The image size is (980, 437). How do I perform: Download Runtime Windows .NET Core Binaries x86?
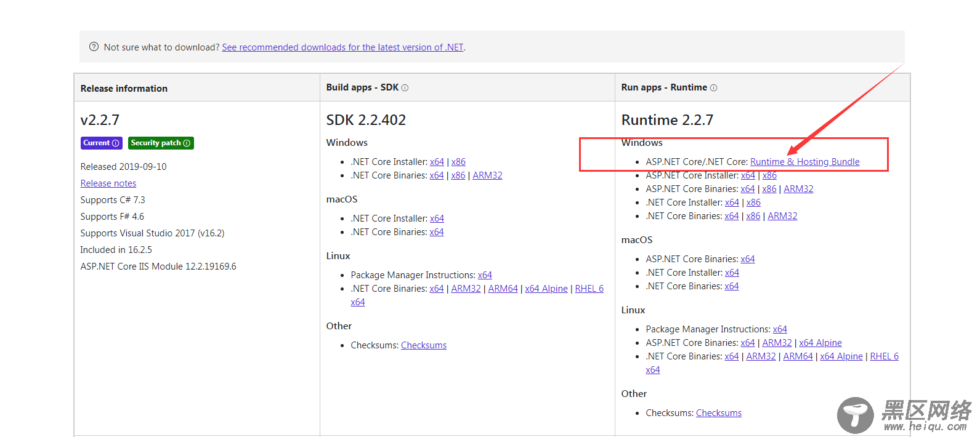[x=753, y=216]
